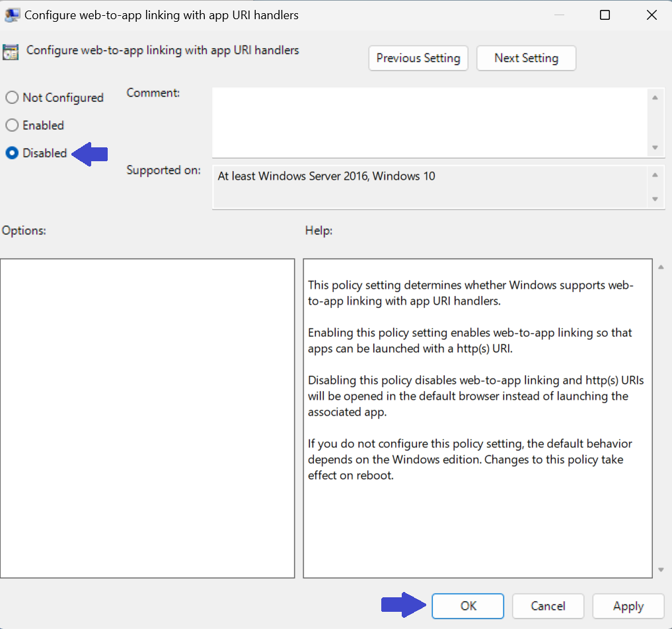
Task: Click the policy setting icon beside the heading
Action: pyautogui.click(x=11, y=52)
